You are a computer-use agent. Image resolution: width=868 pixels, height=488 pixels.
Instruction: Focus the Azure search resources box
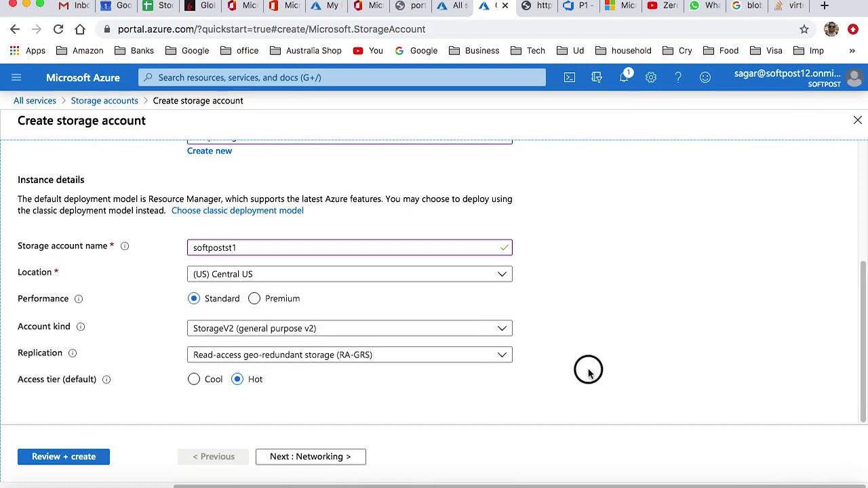click(342, 77)
